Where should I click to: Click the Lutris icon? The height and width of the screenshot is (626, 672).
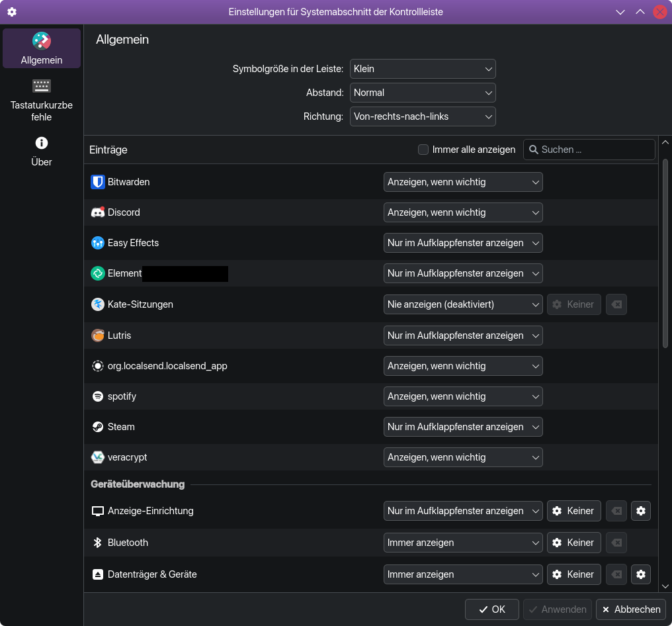point(98,335)
